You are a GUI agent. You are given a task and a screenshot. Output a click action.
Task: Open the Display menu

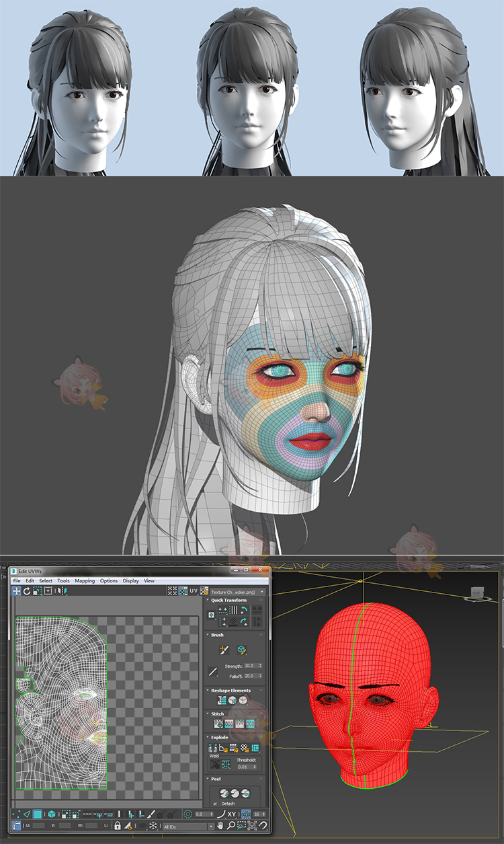tap(131, 581)
